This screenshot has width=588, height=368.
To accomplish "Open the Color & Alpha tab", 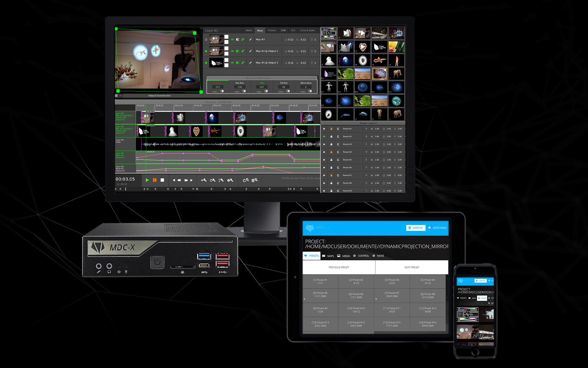I will [308, 30].
